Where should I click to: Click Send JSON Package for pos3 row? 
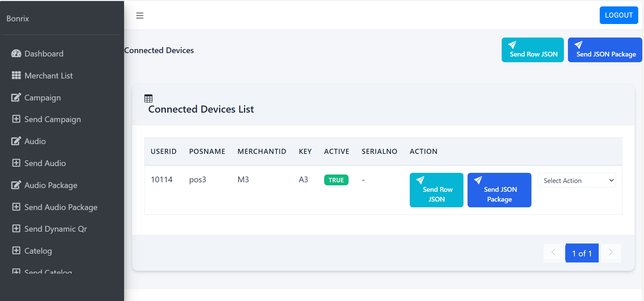[499, 190]
